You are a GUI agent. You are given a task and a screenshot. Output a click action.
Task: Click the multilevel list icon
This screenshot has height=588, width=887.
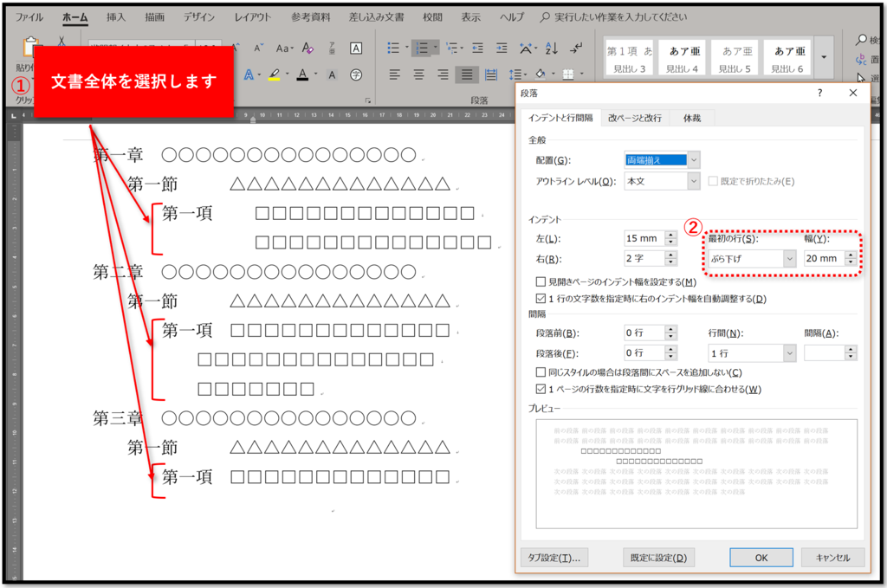(451, 48)
